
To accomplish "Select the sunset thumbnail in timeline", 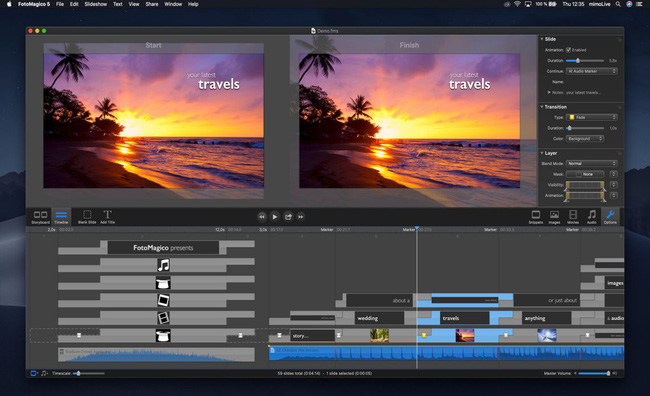I will (x=465, y=335).
